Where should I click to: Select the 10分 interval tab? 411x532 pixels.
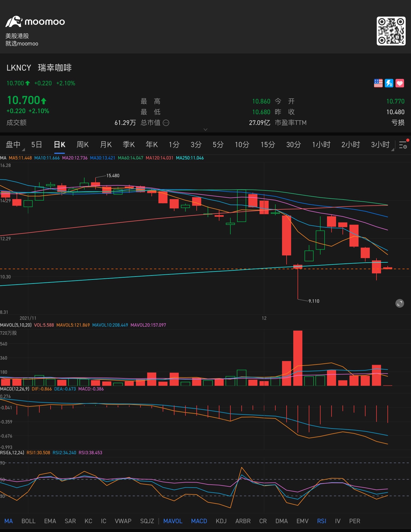[242, 145]
